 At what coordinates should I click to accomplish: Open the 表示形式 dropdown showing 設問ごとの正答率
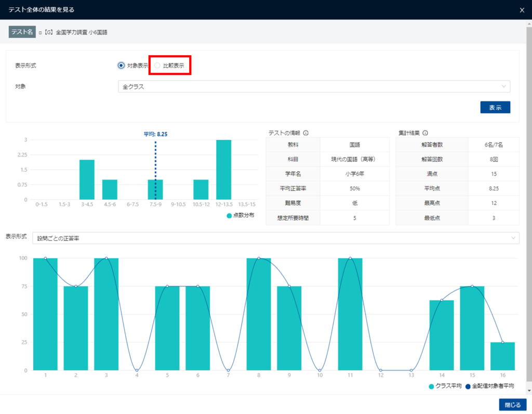pyautogui.click(x=275, y=238)
